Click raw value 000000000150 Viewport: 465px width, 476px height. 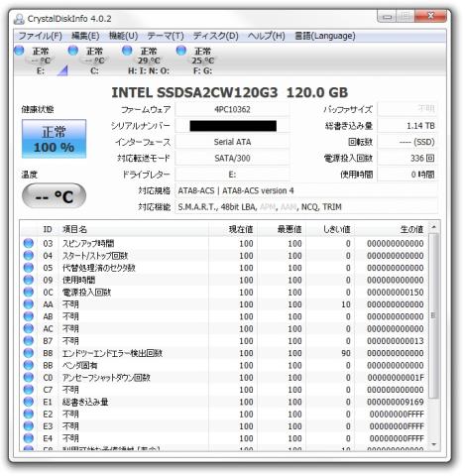pyautogui.click(x=396, y=293)
